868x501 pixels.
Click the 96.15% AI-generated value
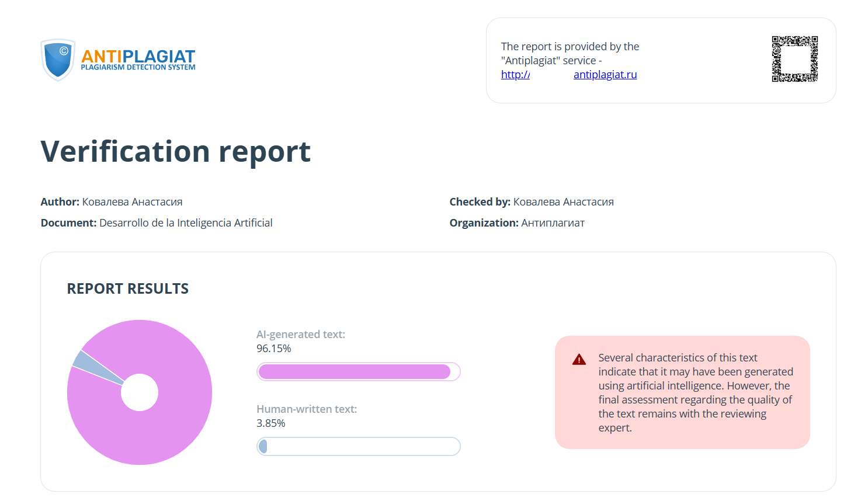273,349
